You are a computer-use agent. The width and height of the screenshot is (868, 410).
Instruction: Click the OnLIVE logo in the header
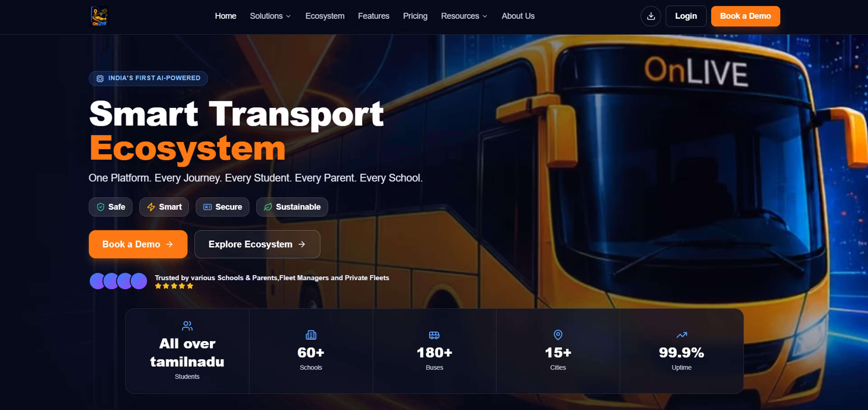[99, 16]
